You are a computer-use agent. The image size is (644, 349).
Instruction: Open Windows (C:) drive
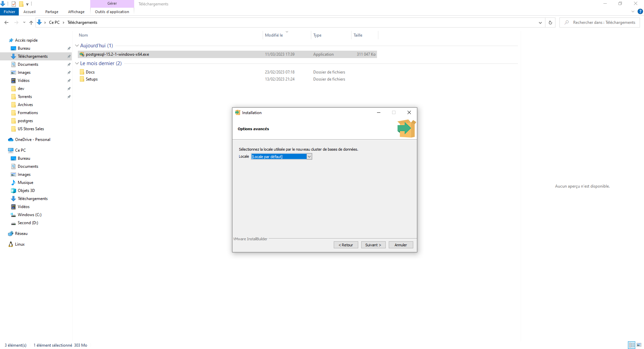pos(30,215)
